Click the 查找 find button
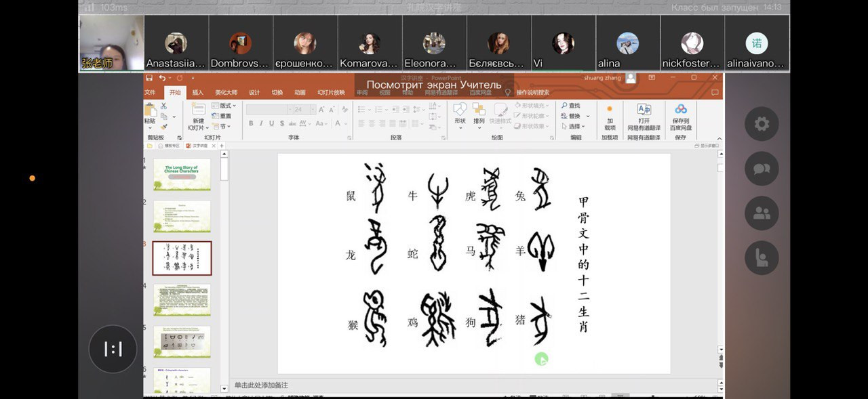Viewport: 868px width, 399px height. pyautogui.click(x=570, y=106)
